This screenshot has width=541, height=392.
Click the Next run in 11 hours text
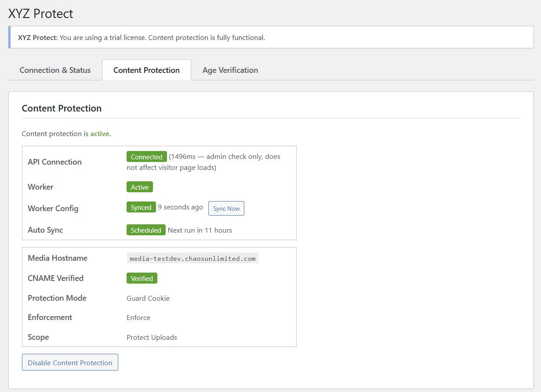(x=200, y=230)
